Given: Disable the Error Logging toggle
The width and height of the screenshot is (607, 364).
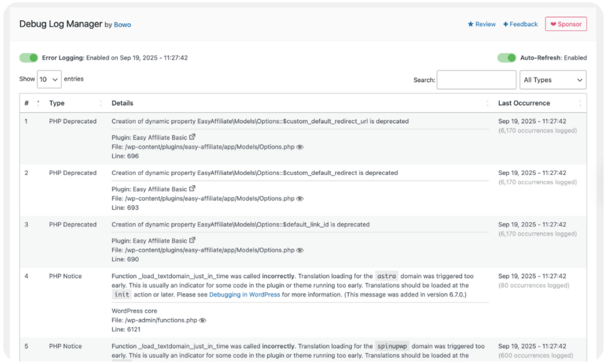Looking at the screenshot, I should click(x=28, y=58).
